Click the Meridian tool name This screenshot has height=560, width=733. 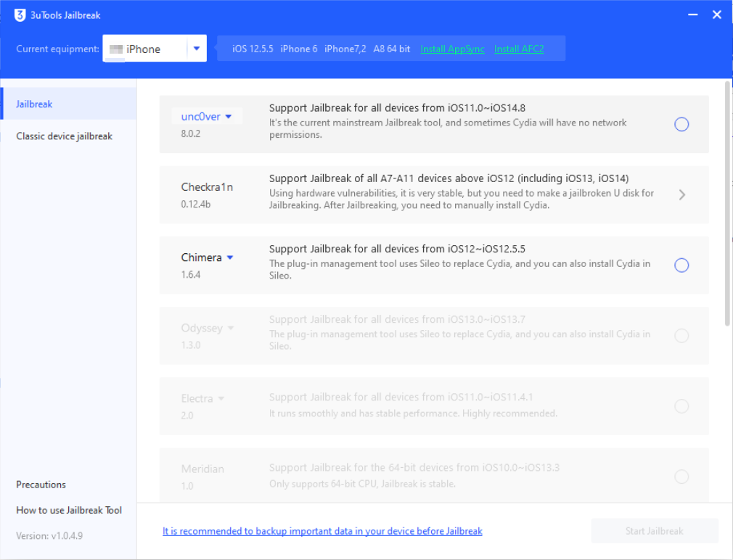point(202,469)
